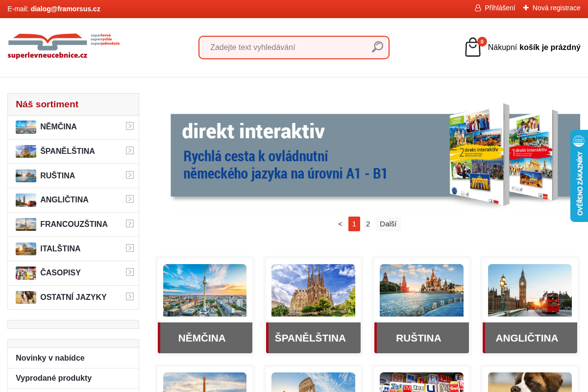Click the Ruština sidebar thumbnail icon
This screenshot has width=588, height=392.
coord(26,176)
